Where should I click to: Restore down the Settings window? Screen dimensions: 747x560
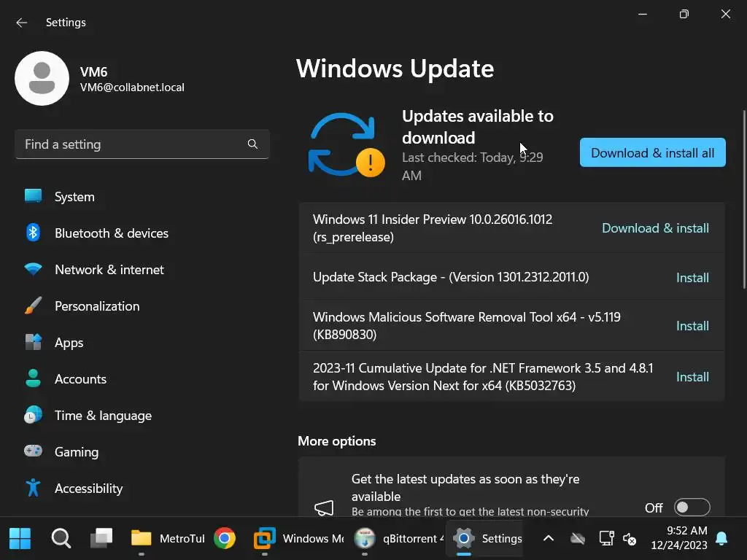click(684, 15)
